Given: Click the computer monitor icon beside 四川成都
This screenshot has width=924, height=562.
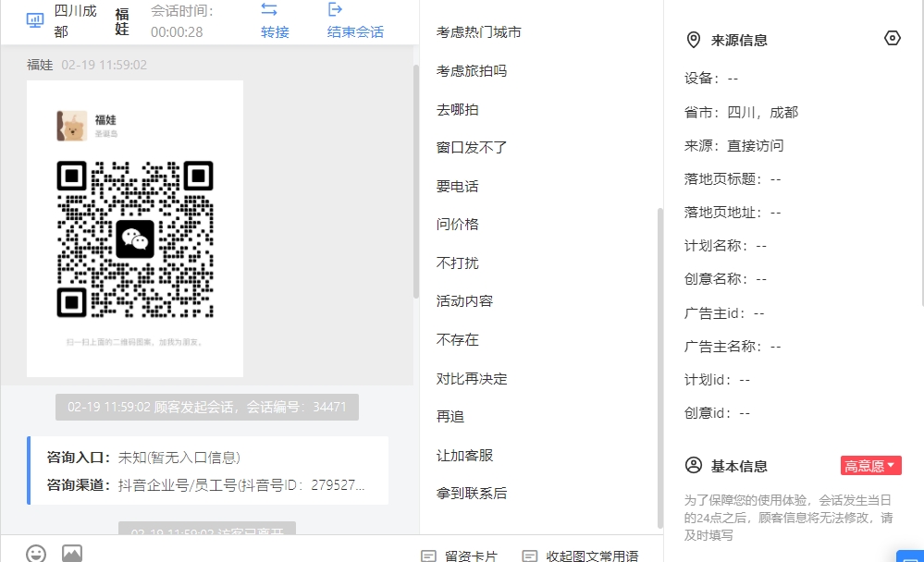Looking at the screenshot, I should pyautogui.click(x=35, y=20).
